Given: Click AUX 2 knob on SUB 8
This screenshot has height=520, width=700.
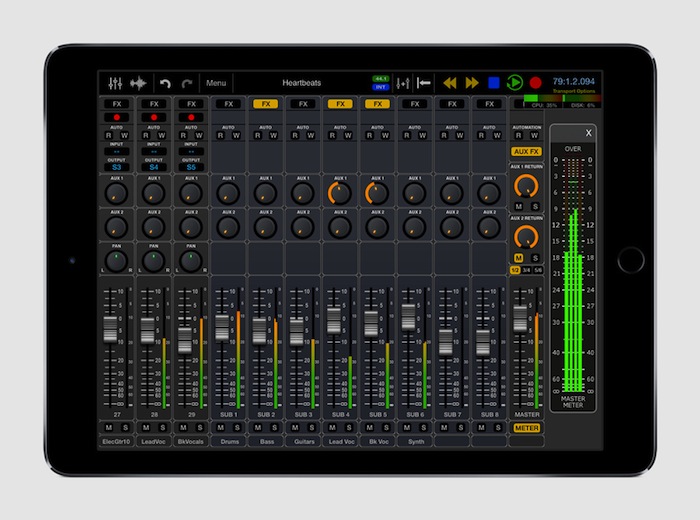Looking at the screenshot, I should coord(489,228).
